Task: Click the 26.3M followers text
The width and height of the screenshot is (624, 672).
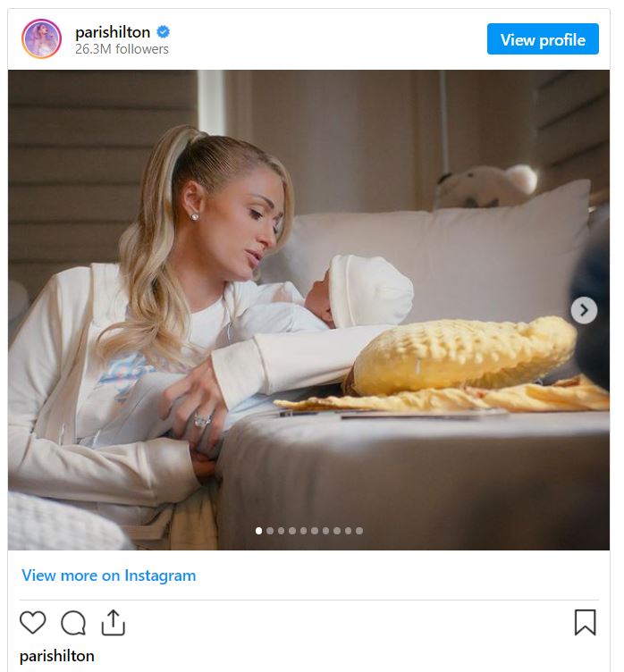Action: tap(122, 49)
